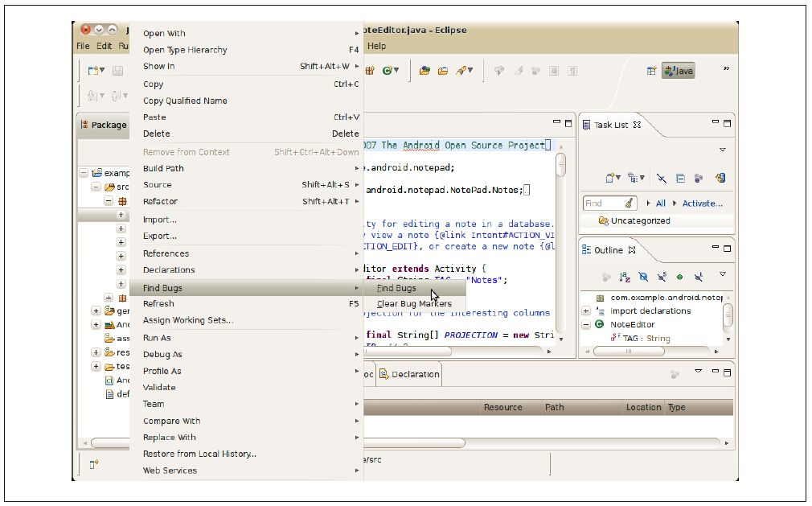This screenshot has width=812, height=506.
Task: Click the green New Java Class icon
Action: (x=387, y=71)
